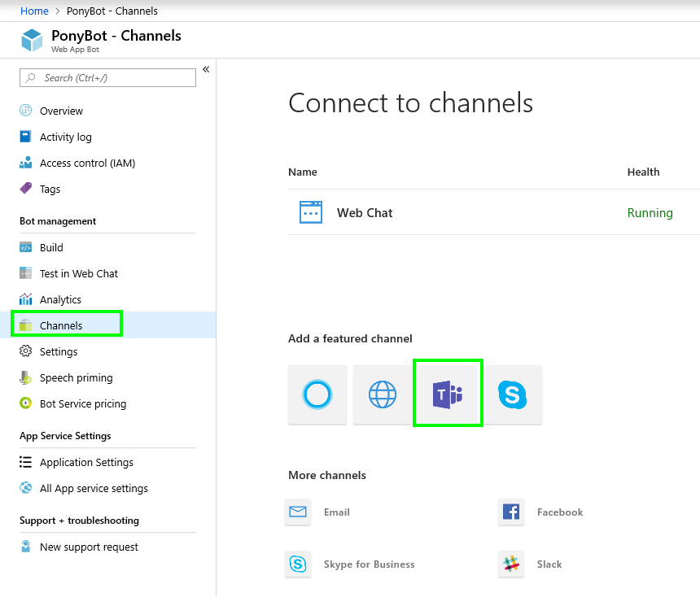Viewport: 700px width, 597px height.
Task: Click the Bot management section heading
Action: coord(58,221)
